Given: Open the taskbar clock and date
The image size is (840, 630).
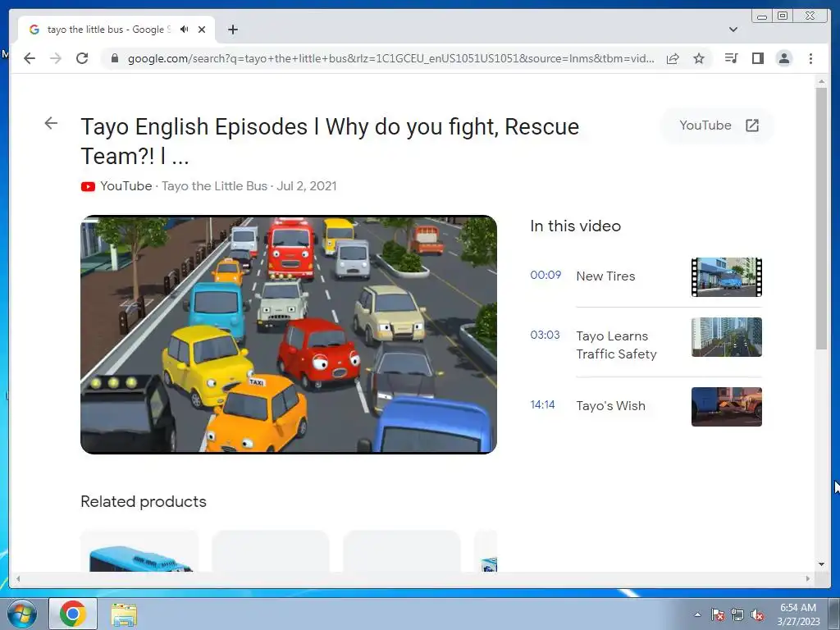Looking at the screenshot, I should coord(798,614).
